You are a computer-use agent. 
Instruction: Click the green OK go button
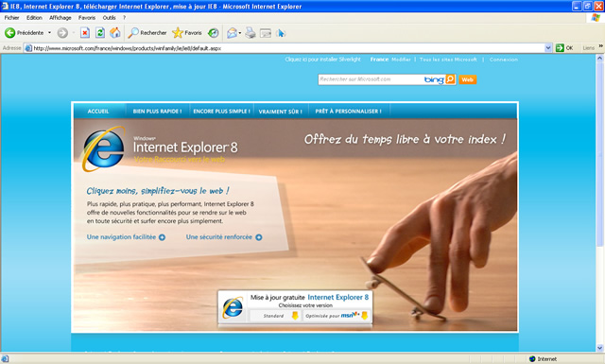(x=564, y=48)
